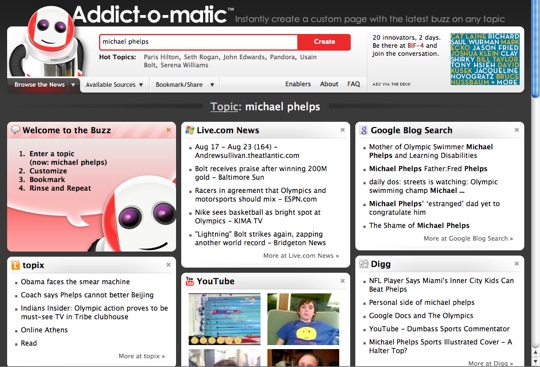
Task: Open 'Sports Illustrated Cover – A Halter Top?' story
Action: click(x=440, y=346)
